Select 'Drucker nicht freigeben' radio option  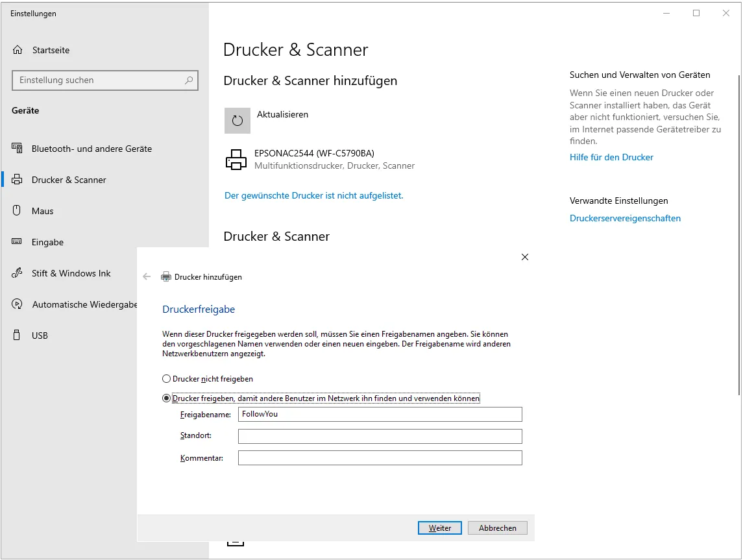[x=167, y=379]
